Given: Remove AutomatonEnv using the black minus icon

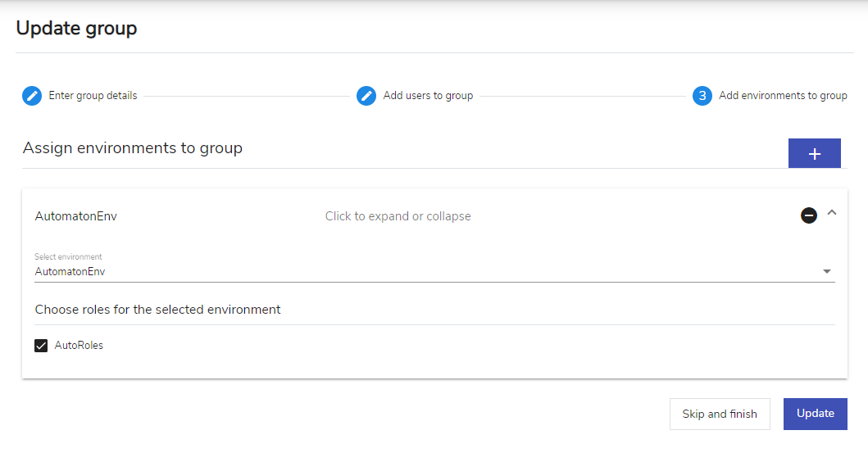Looking at the screenshot, I should coord(809,215).
